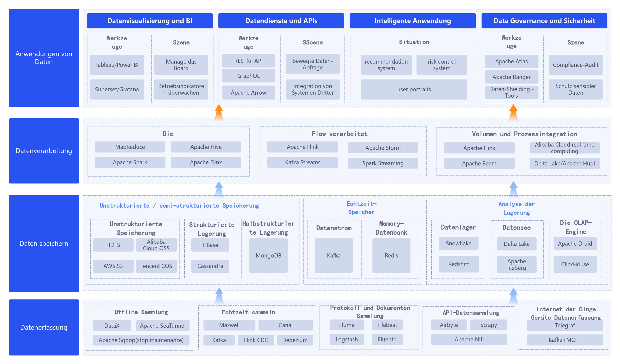The height and width of the screenshot is (364, 620).
Task: Select the Anwendungen von Daten layer block
Action: pos(44,58)
